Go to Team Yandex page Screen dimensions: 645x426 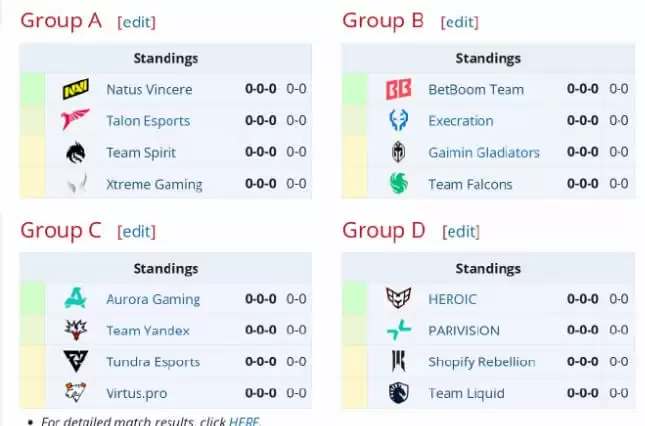[147, 330]
